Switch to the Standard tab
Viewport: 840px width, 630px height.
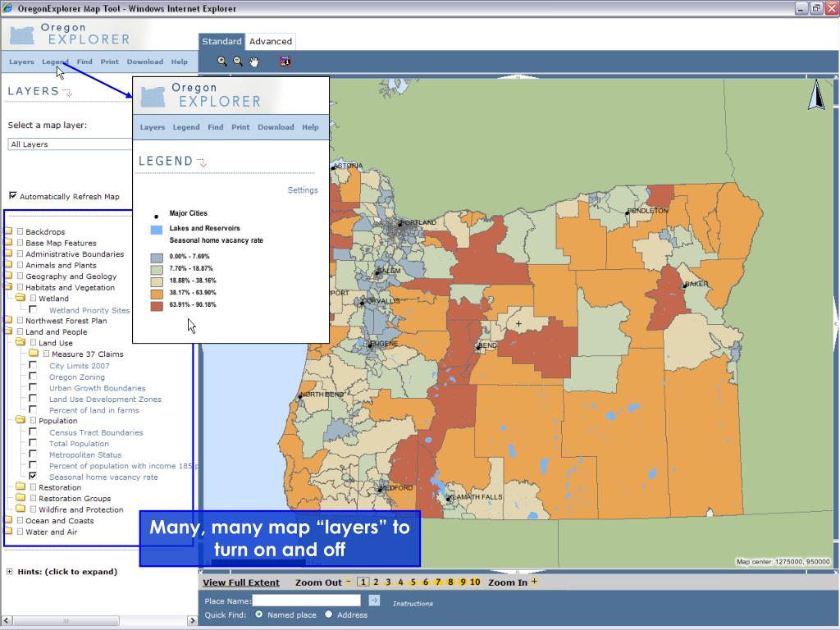pos(221,41)
